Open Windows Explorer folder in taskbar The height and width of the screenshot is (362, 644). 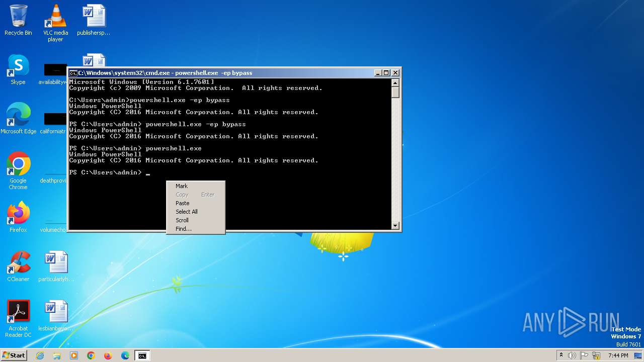[x=57, y=355]
